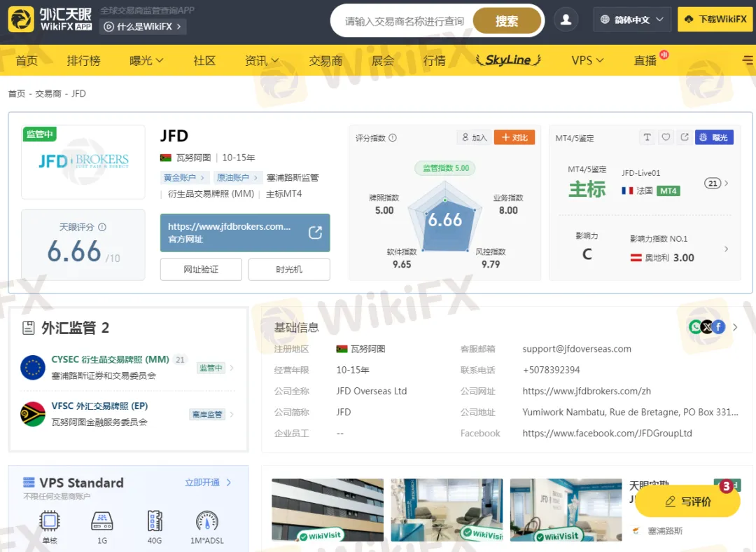Open SkyLine in the navbar
The image size is (756, 552).
click(x=507, y=60)
